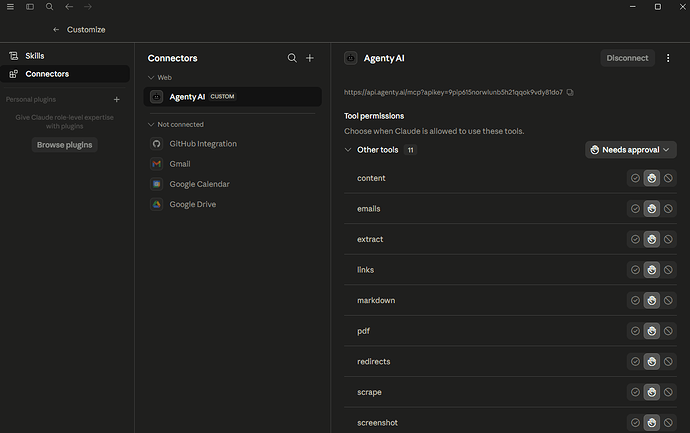Viewport: 690px width, 433px height.
Task: Select Connectors in the sidebar
Action: (65, 74)
